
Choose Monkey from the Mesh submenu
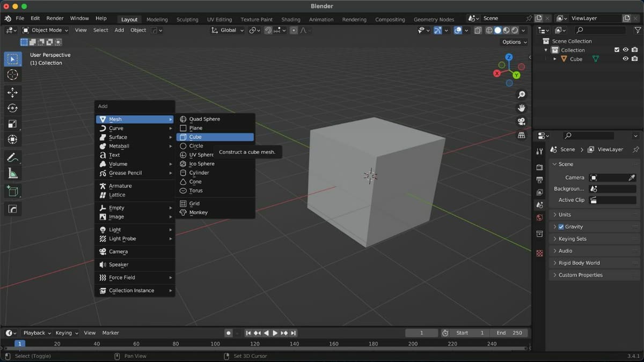coord(215,212)
